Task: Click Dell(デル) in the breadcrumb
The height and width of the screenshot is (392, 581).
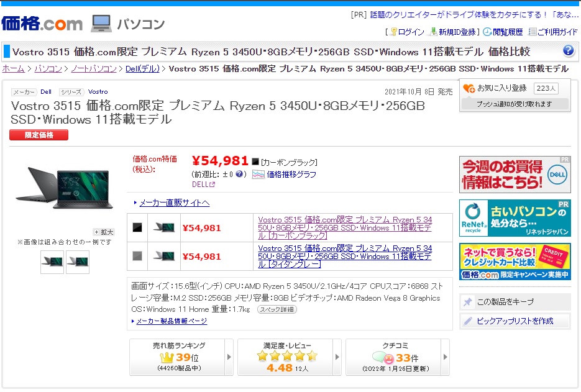Action: [142, 68]
